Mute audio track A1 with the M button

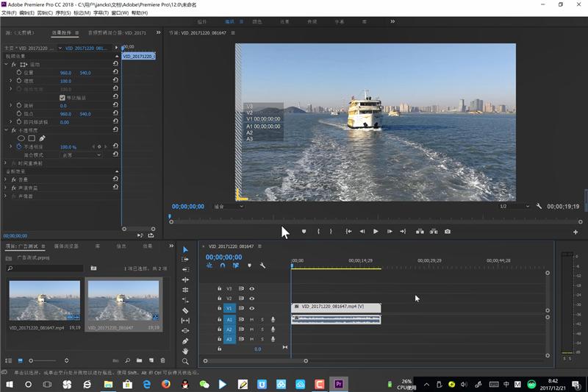(252, 319)
